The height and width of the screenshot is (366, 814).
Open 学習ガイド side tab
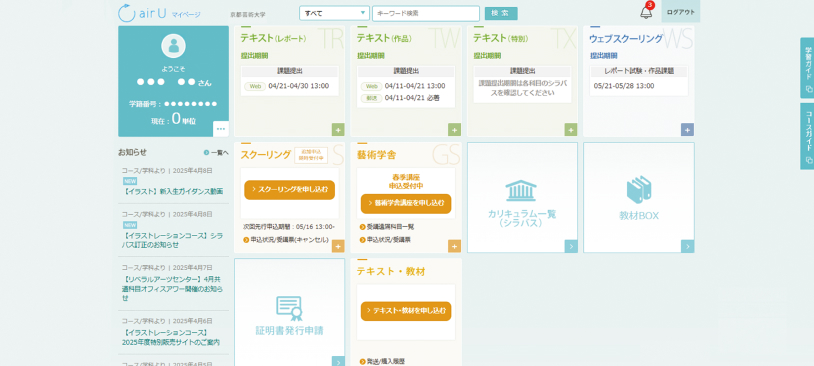(x=807, y=68)
